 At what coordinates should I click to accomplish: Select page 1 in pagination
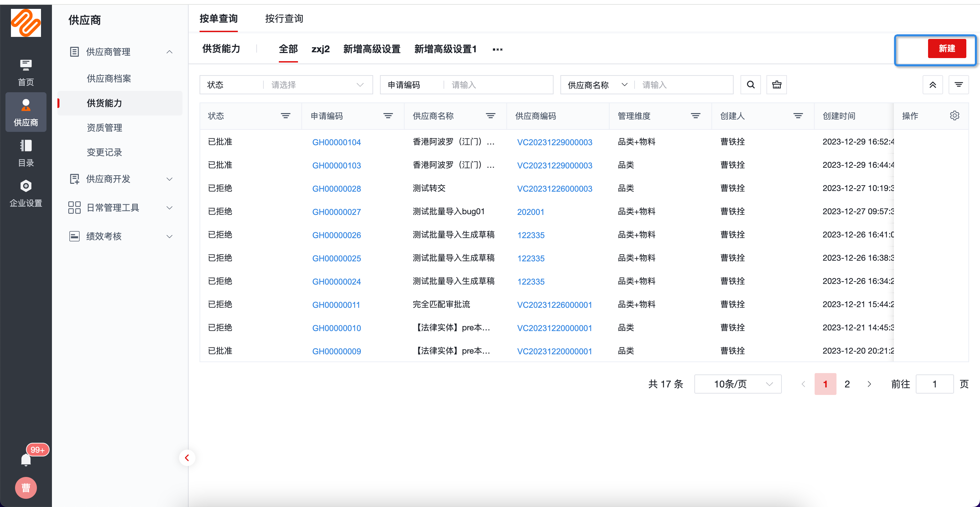[825, 384]
